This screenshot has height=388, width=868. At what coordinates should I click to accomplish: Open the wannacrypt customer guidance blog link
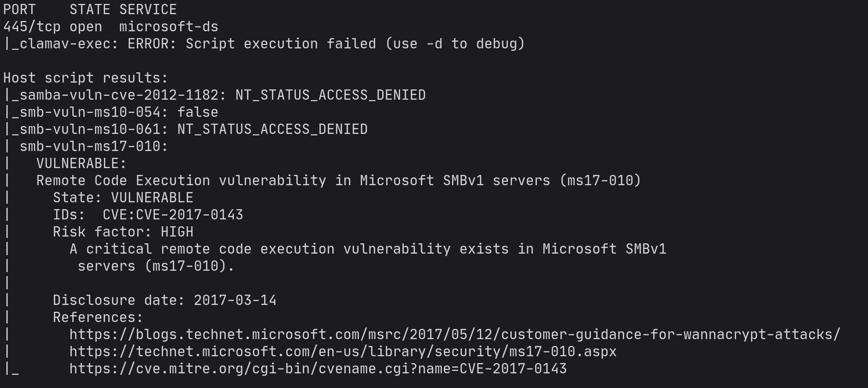click(x=454, y=335)
